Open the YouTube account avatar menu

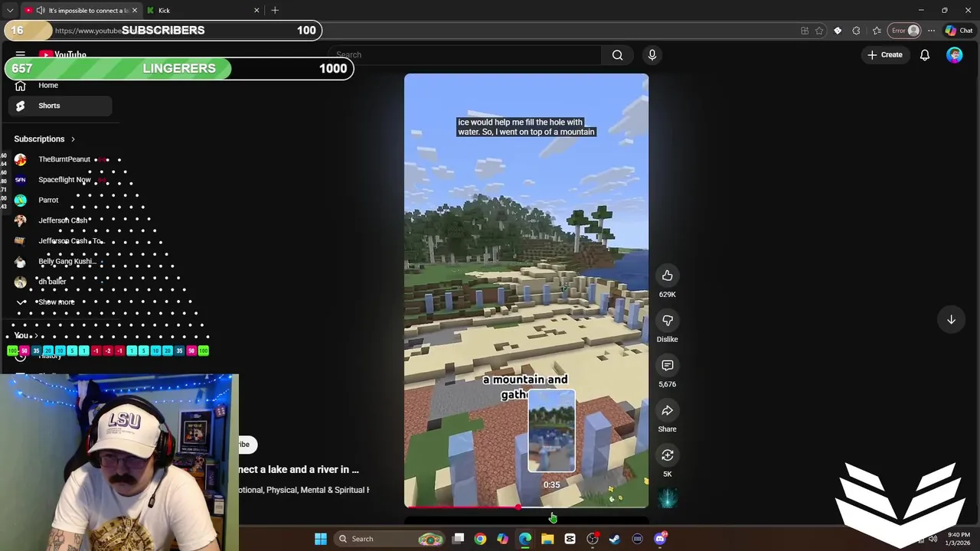(954, 55)
